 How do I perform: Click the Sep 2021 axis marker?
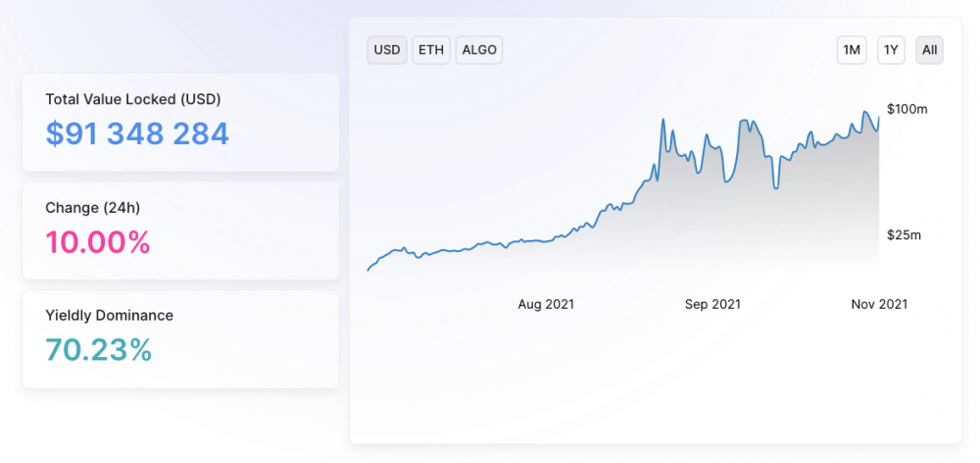point(712,305)
